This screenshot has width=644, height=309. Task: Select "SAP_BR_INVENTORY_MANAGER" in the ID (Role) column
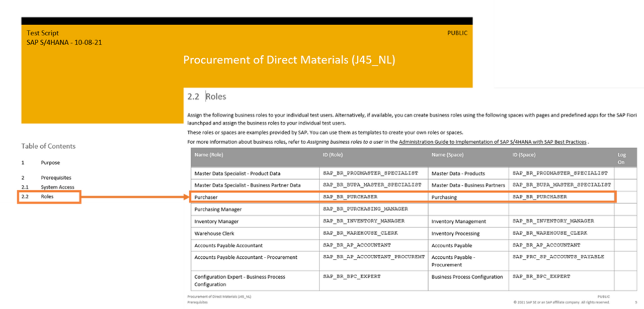click(x=364, y=221)
